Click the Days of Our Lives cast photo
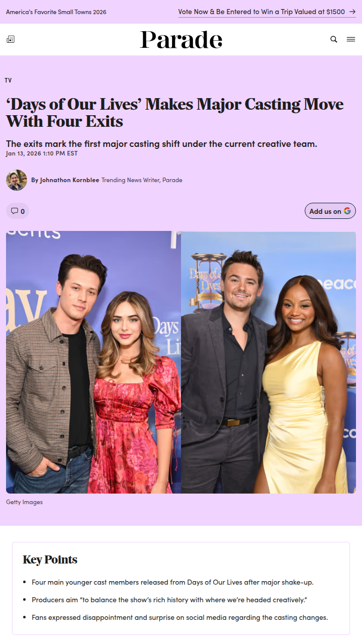 (x=181, y=362)
